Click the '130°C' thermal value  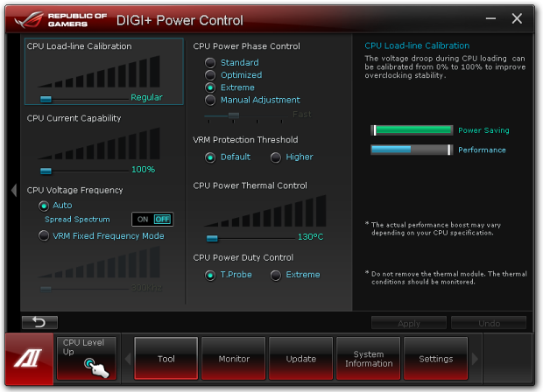point(310,237)
